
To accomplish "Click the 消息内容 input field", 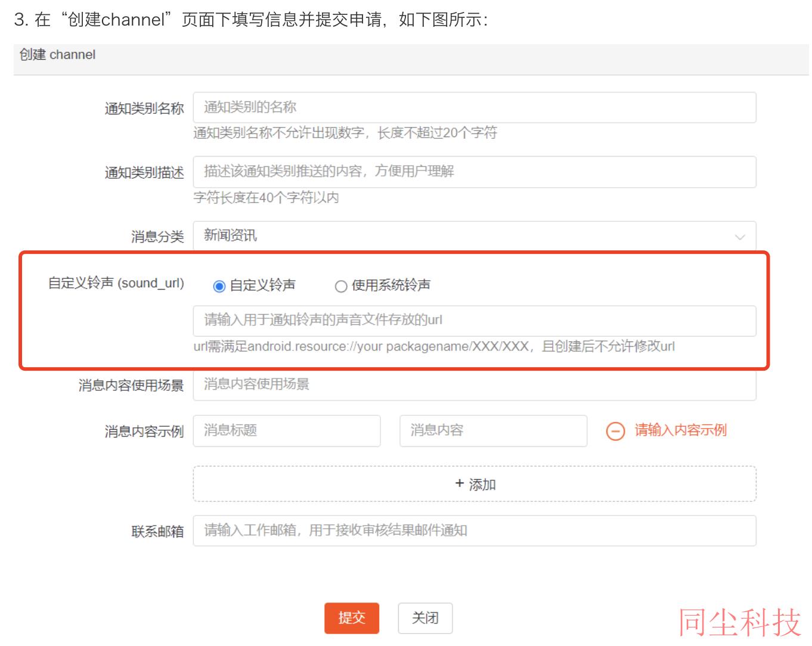I will coord(493,430).
